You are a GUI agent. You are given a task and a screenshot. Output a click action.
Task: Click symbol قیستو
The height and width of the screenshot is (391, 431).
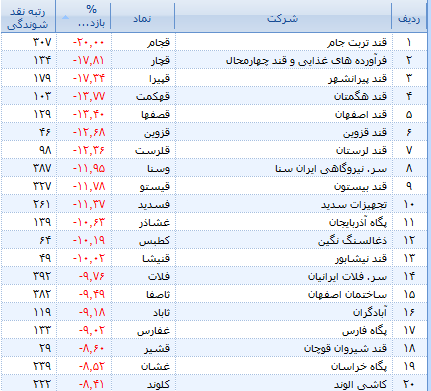coord(155,186)
